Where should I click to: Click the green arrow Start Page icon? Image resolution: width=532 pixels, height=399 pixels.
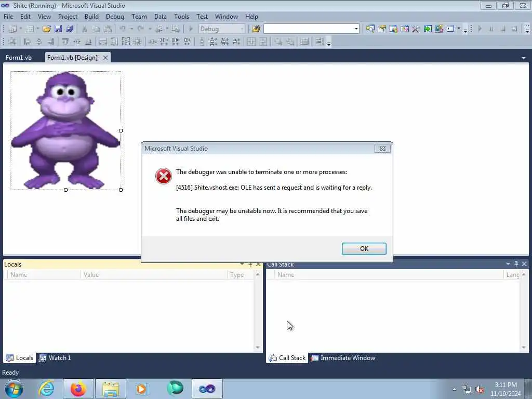[x=428, y=29]
